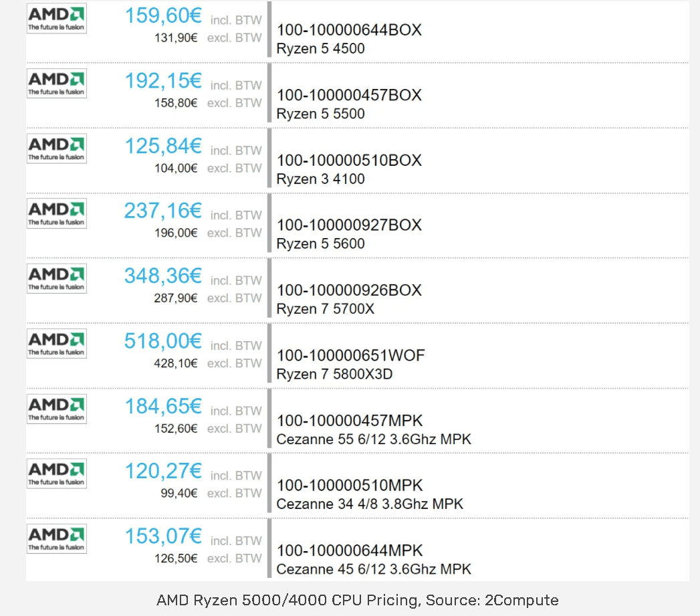Click the AMD logo beside Ryzen 3 4100
700x616 pixels.
coord(57,148)
